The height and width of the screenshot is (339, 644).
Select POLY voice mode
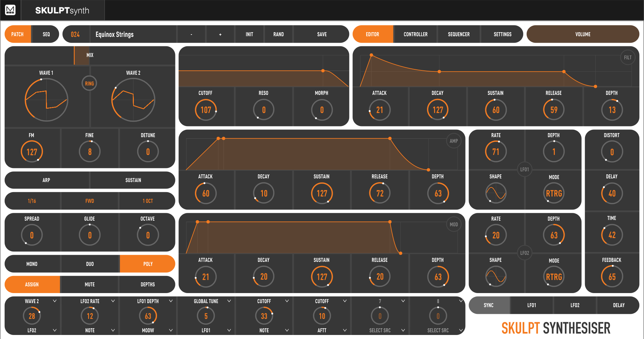148,264
